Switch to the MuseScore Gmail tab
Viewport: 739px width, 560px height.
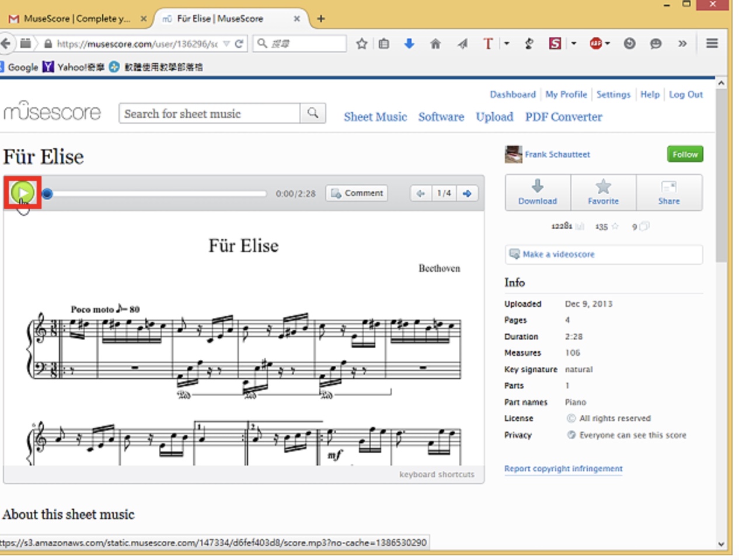76,19
